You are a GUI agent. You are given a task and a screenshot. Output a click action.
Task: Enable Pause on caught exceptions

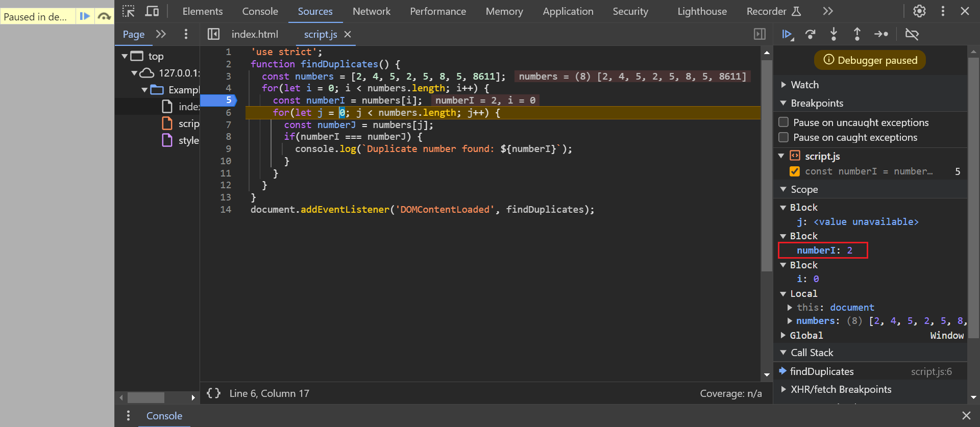(783, 137)
